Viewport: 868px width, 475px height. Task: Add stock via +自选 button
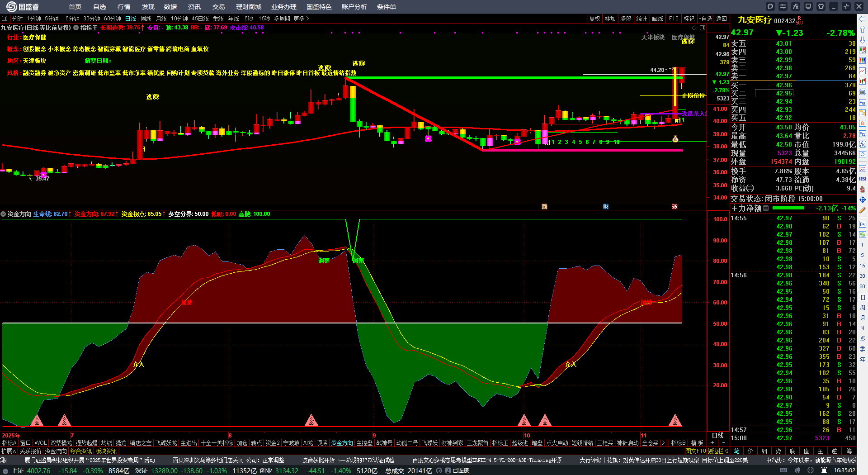click(706, 19)
